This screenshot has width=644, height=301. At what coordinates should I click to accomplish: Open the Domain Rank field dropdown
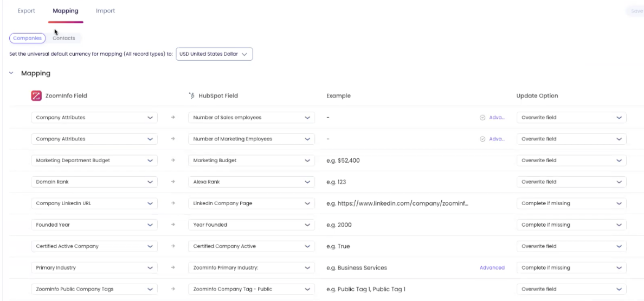click(x=94, y=182)
